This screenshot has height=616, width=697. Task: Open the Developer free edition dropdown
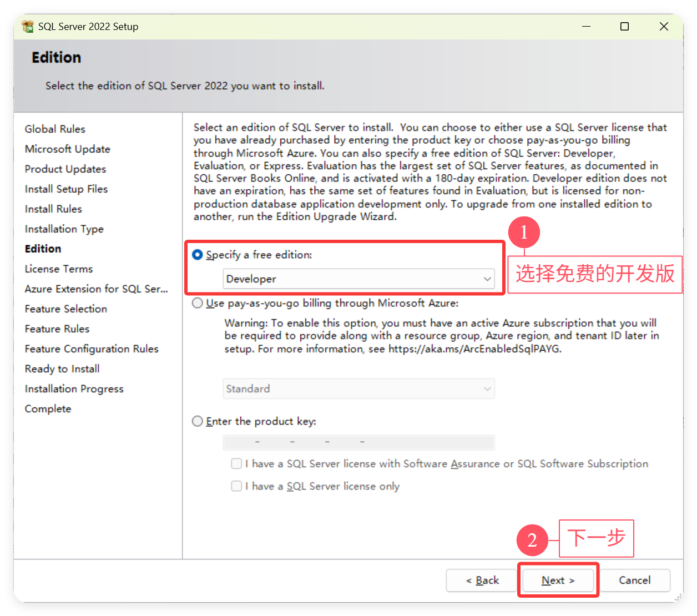[x=358, y=279]
